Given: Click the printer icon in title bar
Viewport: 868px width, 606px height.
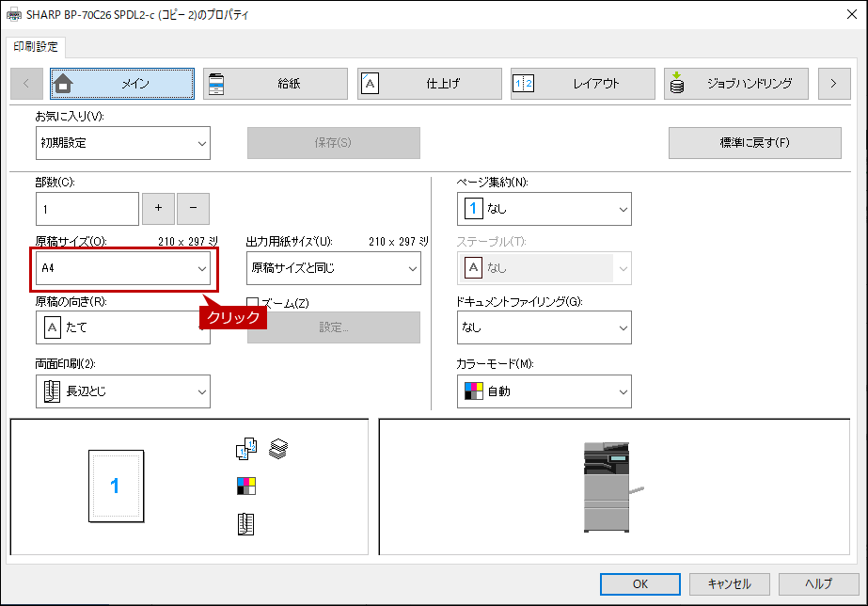Looking at the screenshot, I should click(14, 15).
